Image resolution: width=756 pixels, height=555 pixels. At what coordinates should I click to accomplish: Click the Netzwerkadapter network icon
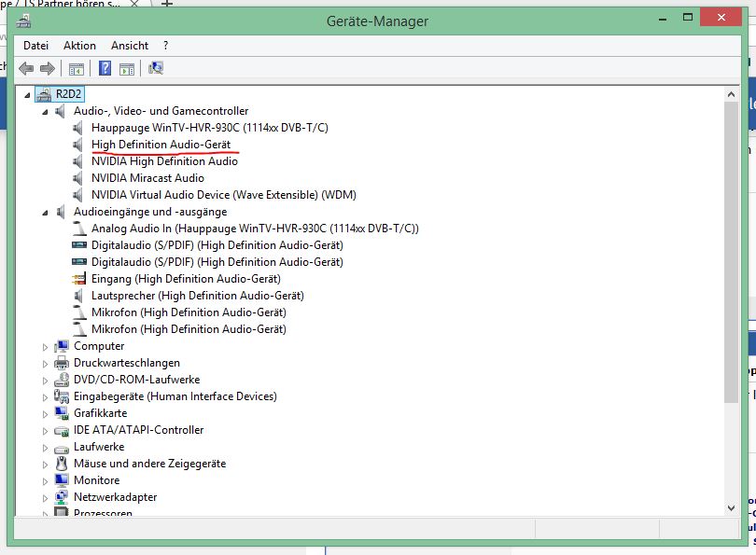62,497
